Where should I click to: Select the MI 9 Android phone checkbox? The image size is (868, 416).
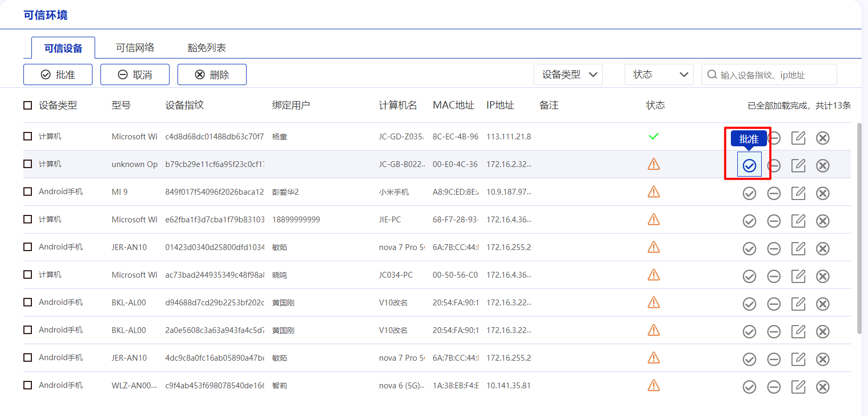click(28, 192)
